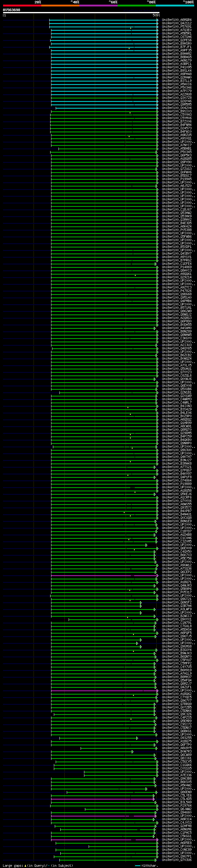
Task: Click the UniRef100_Q703U6 label
Action: [176, 860]
